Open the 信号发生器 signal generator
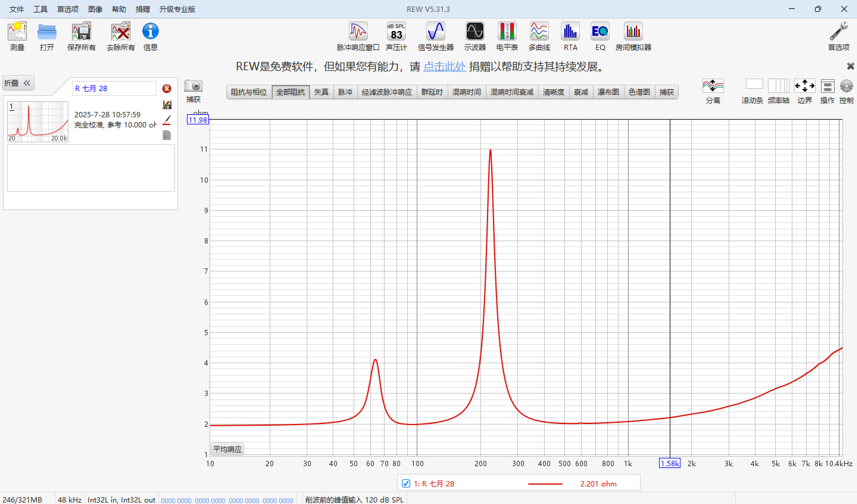 pyautogui.click(x=435, y=31)
